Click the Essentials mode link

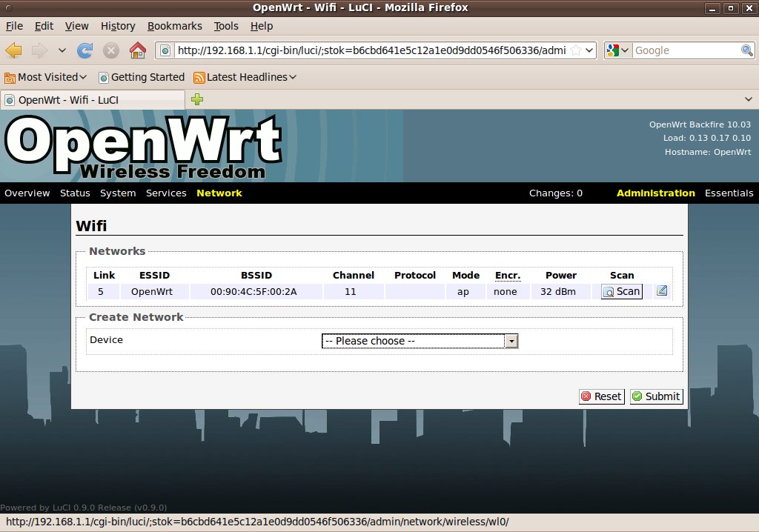coord(729,193)
